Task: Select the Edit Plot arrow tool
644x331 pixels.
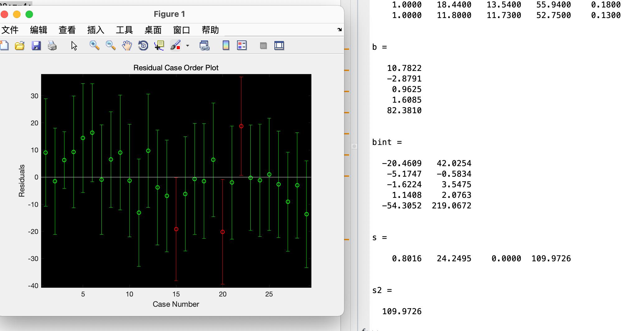Action: pos(74,46)
